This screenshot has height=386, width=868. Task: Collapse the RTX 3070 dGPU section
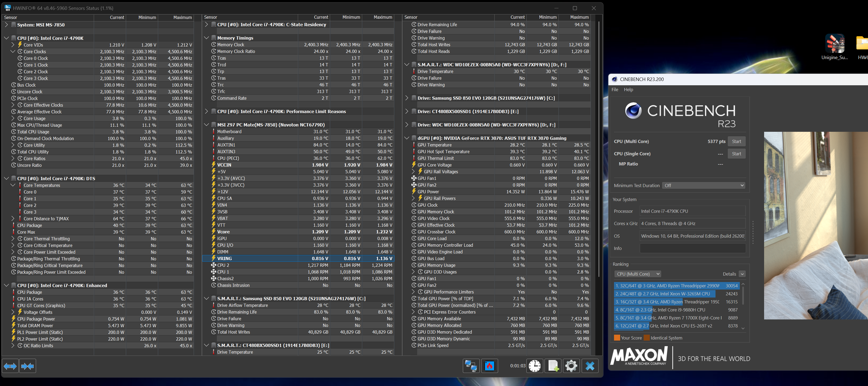click(x=407, y=138)
